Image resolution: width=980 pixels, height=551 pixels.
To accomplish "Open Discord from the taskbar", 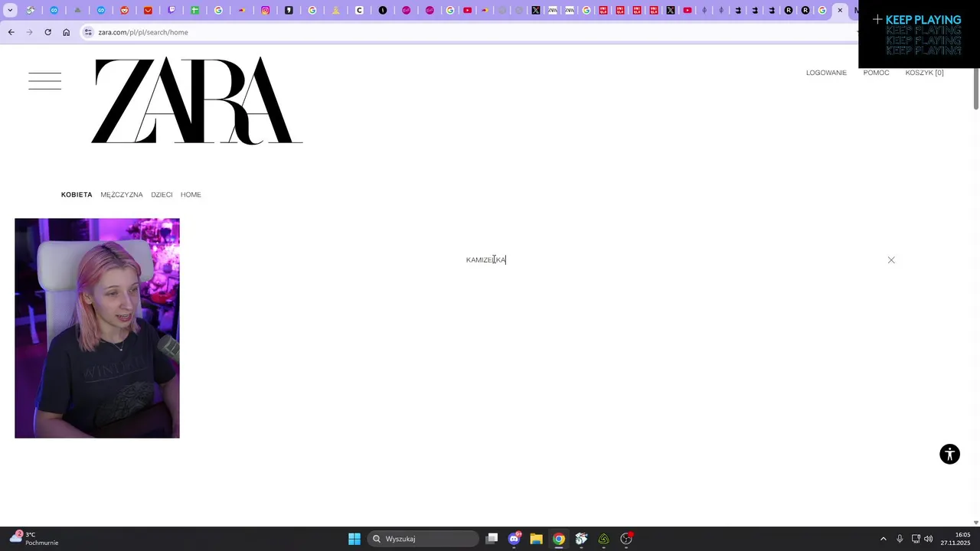I will click(x=514, y=539).
